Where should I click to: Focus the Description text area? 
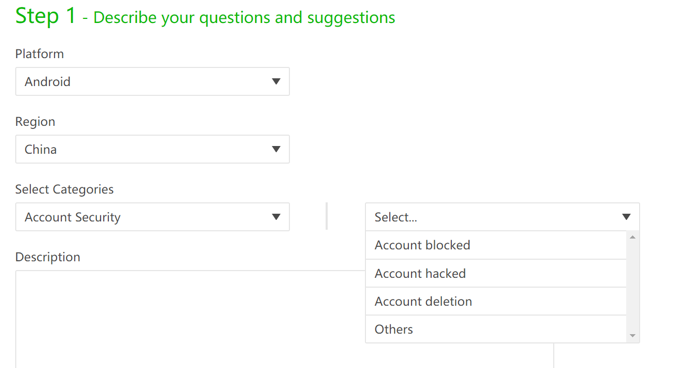[x=284, y=319]
